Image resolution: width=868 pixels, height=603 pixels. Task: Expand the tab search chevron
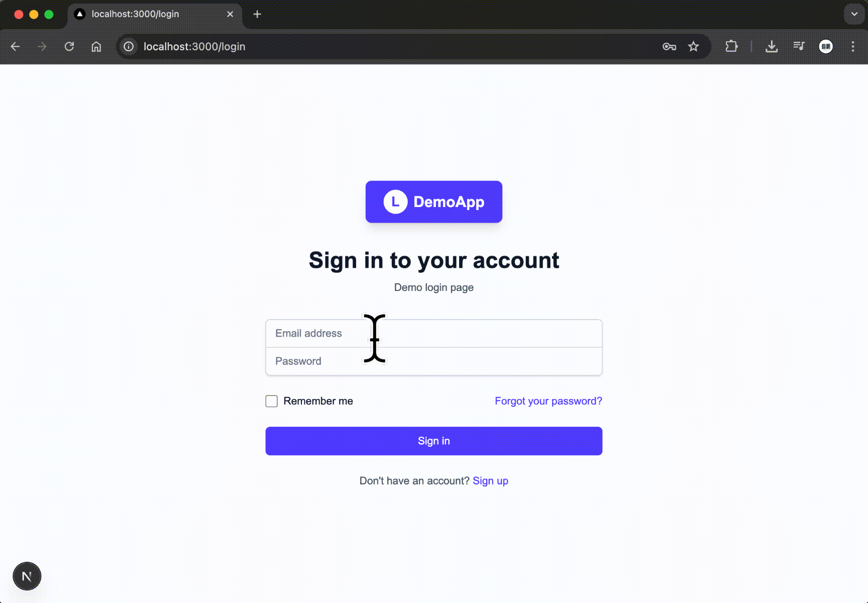[x=854, y=14]
